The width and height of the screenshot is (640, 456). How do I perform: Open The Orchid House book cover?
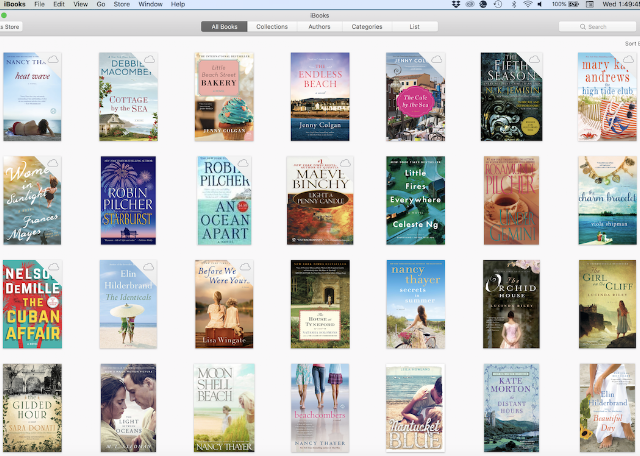point(511,304)
